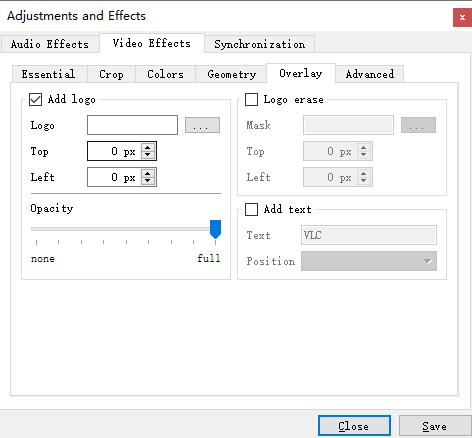The width and height of the screenshot is (472, 438).
Task: Click the Opacity slider handle
Action: (x=215, y=229)
